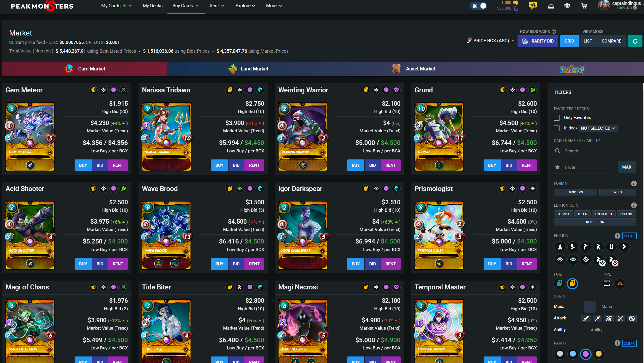Select the legendary gold rarity swatch
Screen dimensions: 644x363
(x=599, y=354)
